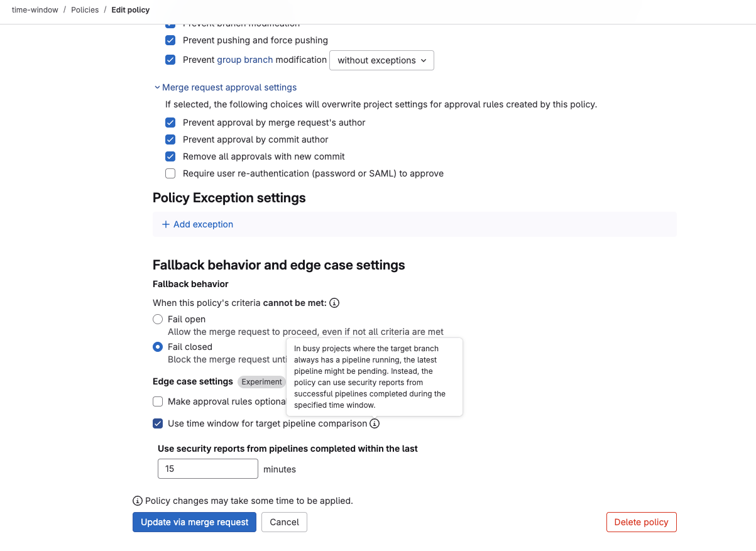Navigate to Policies in the breadcrumb
This screenshot has height=551, width=756.
click(85, 10)
